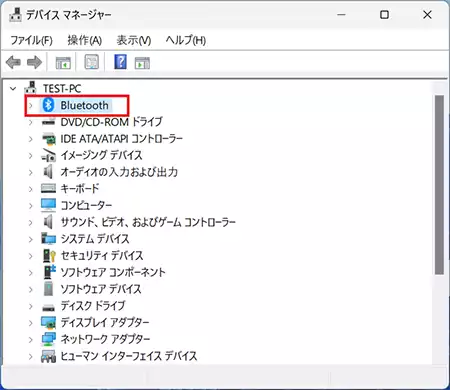Click the ソフトウェア デバイス icon
Screen dimensions: 450x390
[x=49, y=289]
